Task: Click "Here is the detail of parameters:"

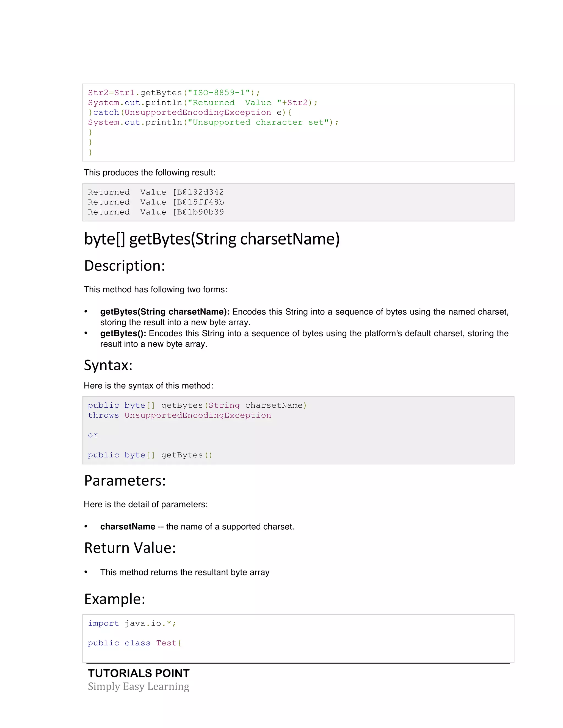Action: (146, 504)
